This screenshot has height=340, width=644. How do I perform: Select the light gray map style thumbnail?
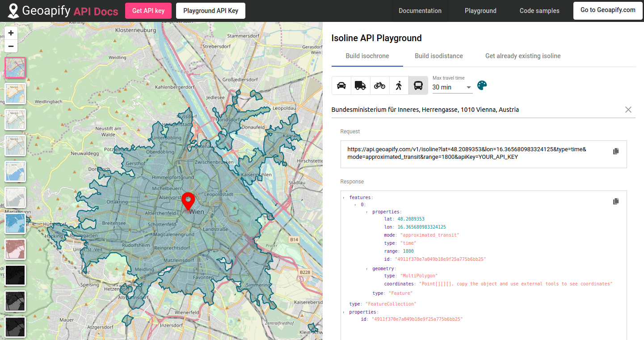pyautogui.click(x=15, y=197)
